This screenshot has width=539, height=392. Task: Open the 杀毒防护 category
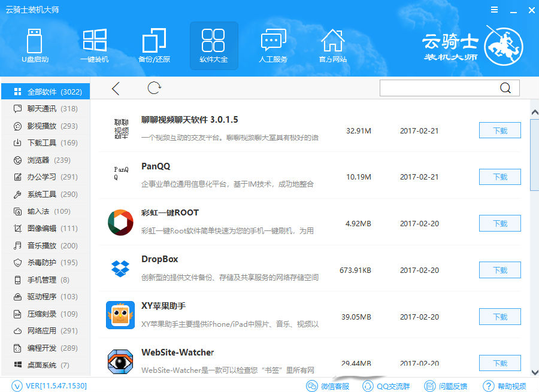[46, 263]
